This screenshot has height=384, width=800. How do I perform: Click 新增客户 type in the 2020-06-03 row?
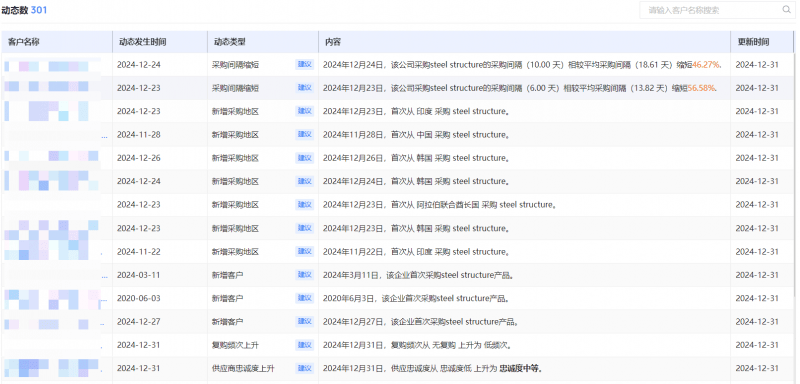coord(228,298)
